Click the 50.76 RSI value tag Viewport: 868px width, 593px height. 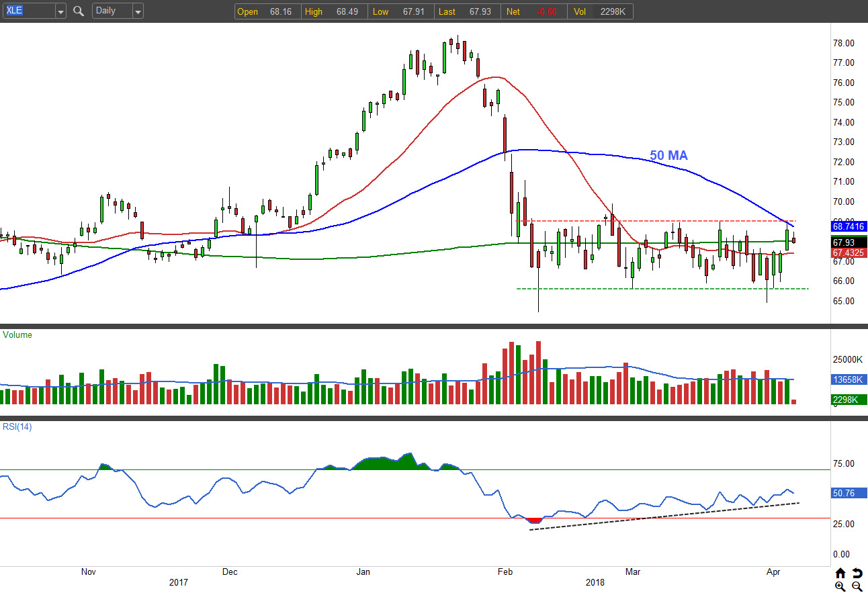[x=844, y=493]
